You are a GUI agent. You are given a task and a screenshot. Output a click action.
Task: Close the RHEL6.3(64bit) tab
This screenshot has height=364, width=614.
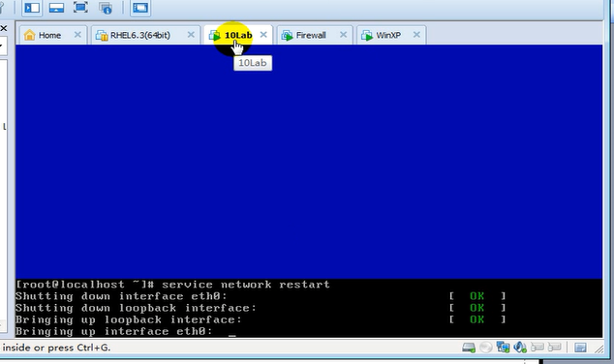191,35
